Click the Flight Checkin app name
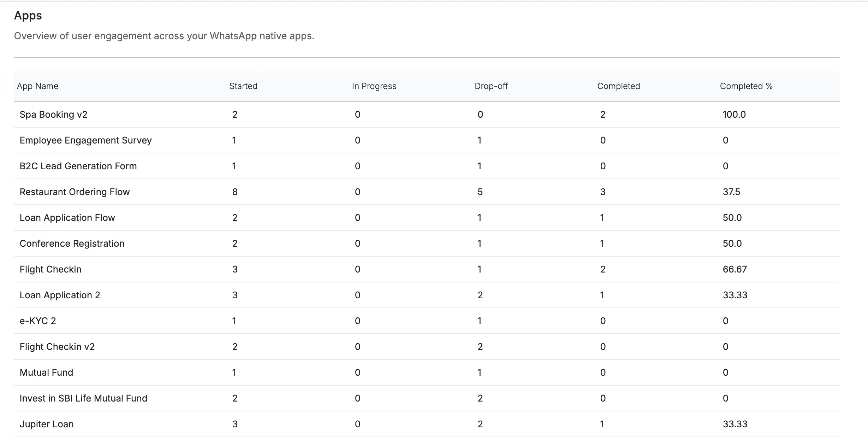This screenshot has width=868, height=439. click(50, 269)
